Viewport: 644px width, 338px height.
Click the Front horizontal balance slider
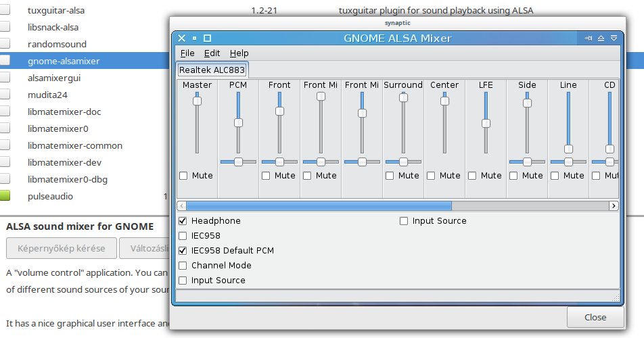[279, 162]
